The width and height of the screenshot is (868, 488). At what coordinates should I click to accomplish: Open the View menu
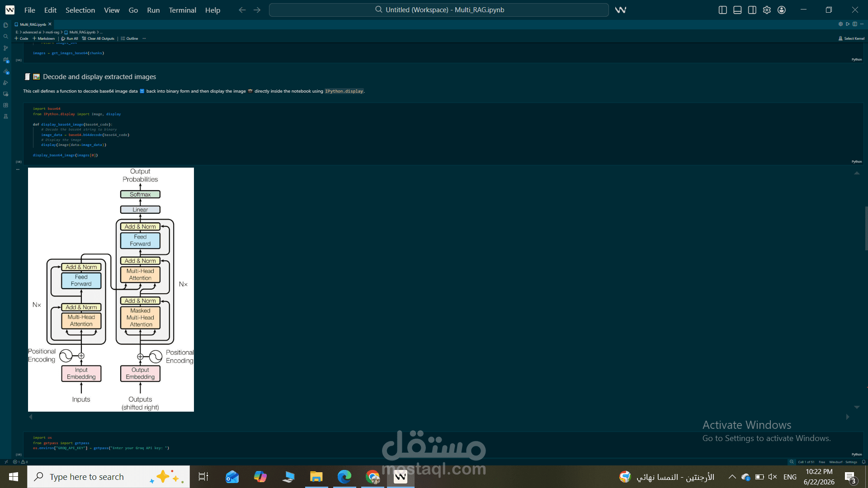[112, 10]
